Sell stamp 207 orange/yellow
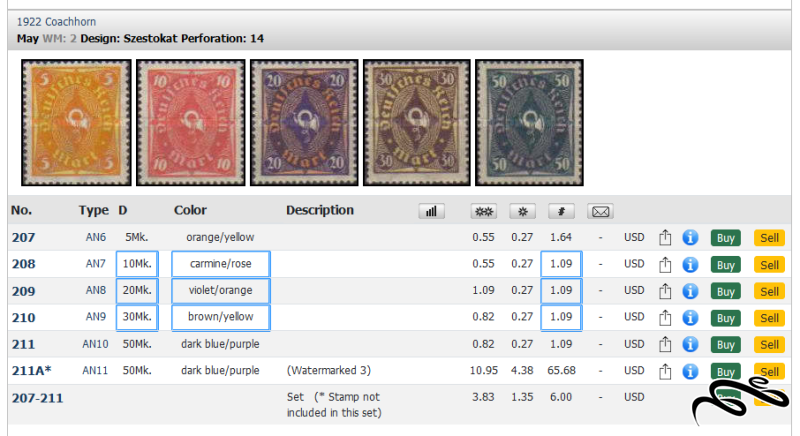 pyautogui.click(x=769, y=238)
